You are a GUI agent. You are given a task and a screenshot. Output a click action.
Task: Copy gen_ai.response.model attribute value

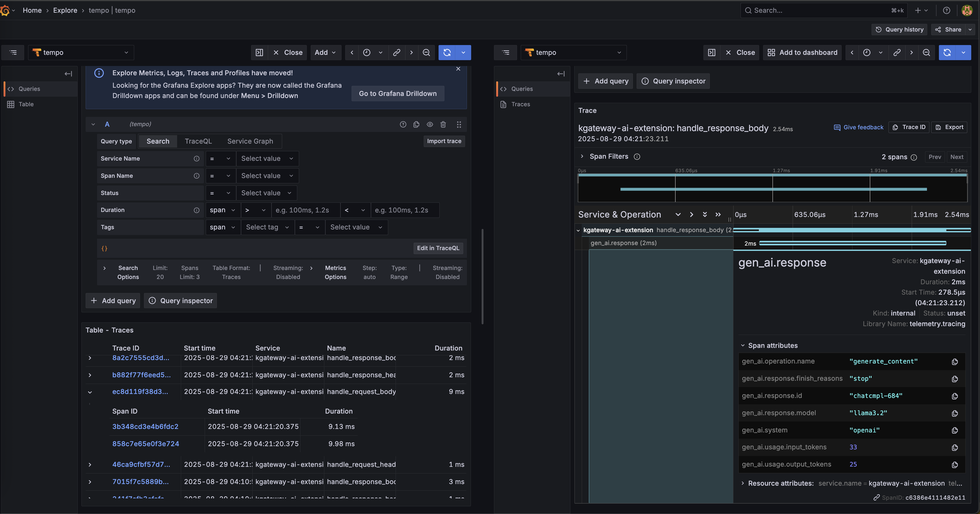tap(955, 413)
